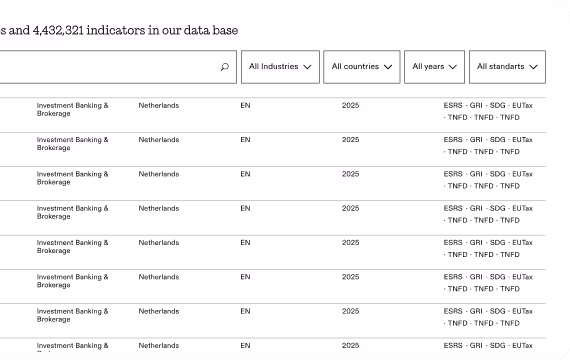Click 2025 in the second table row

tap(350, 140)
